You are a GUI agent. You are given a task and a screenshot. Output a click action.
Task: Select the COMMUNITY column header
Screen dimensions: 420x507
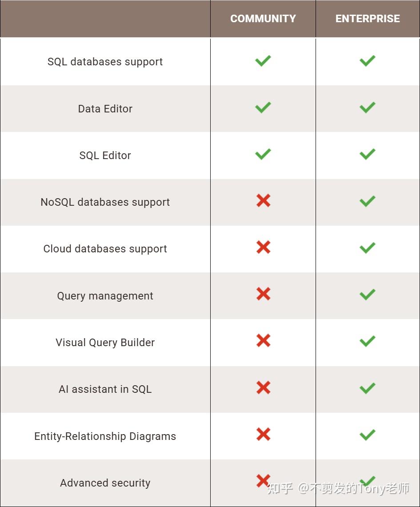263,19
